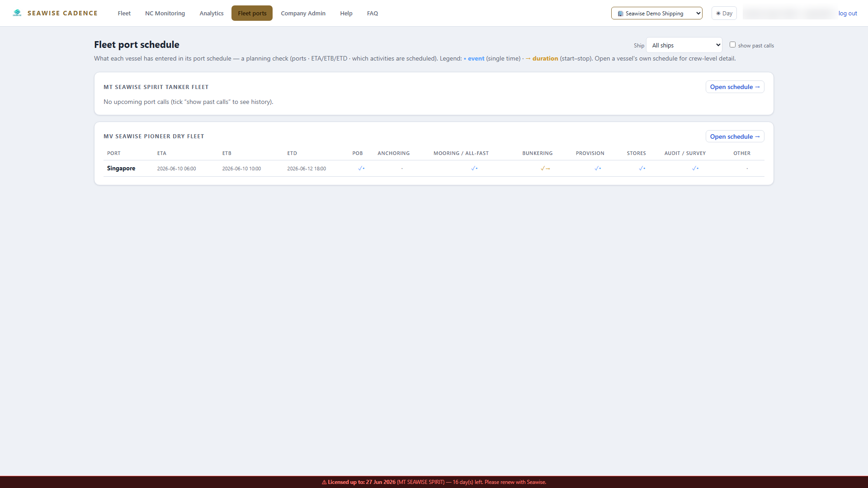
Task: Click the AUDIT / SURVEY column header
Action: pyautogui.click(x=685, y=153)
